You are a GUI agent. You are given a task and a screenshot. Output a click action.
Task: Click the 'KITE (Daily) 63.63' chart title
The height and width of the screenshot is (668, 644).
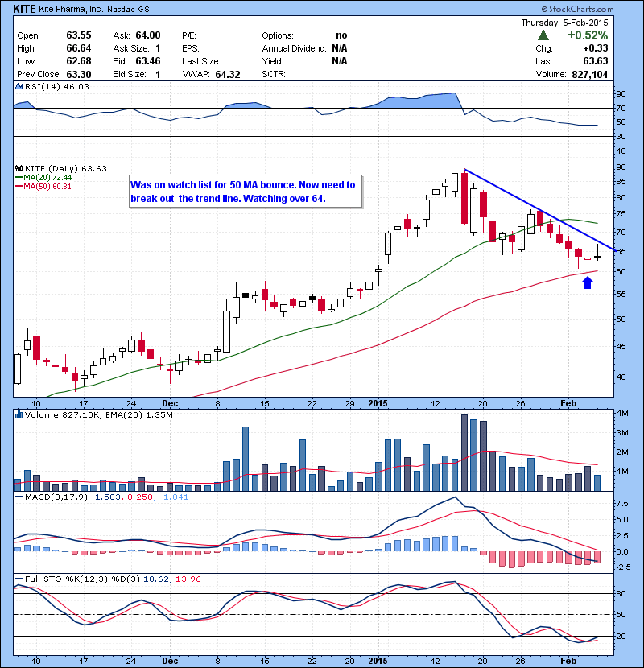66,168
